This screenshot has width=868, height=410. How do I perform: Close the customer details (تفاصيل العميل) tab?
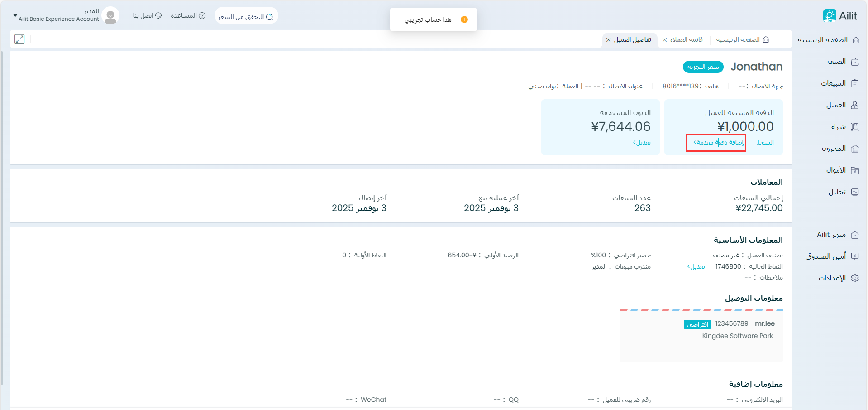pyautogui.click(x=609, y=40)
